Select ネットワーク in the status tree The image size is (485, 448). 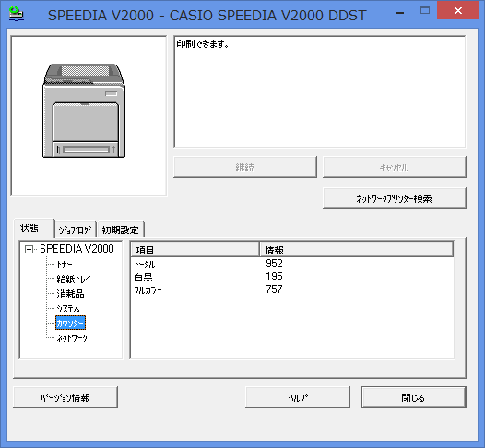coord(72,338)
